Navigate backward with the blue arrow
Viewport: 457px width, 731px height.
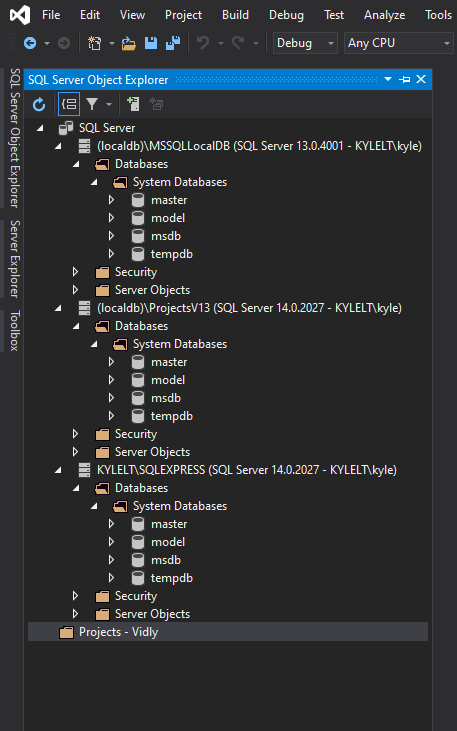[x=30, y=43]
